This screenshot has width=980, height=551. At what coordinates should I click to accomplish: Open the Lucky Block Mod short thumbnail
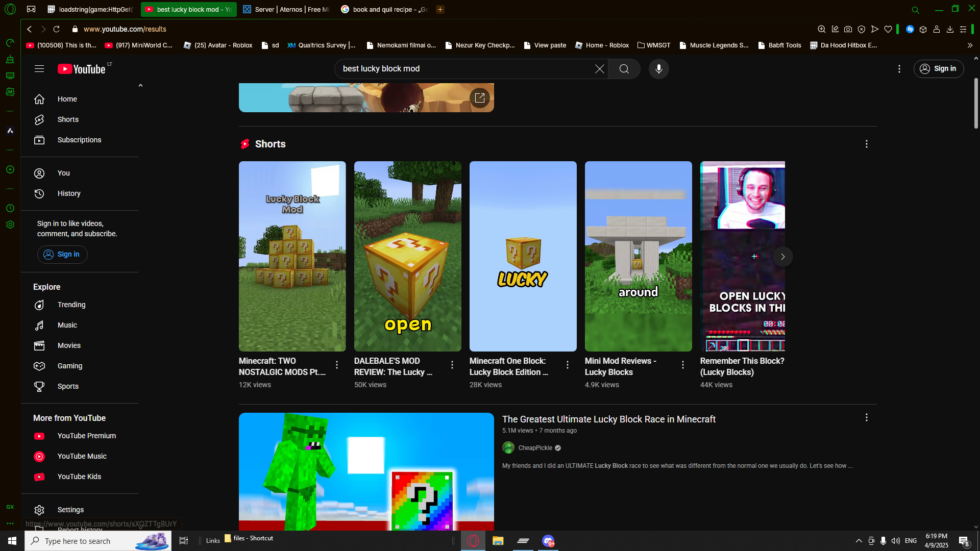pos(292,256)
